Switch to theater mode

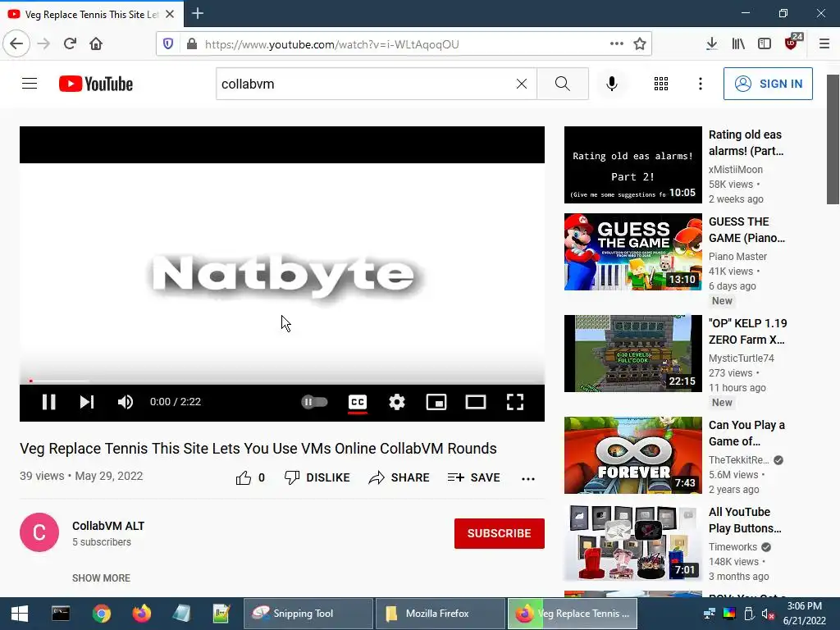coord(475,402)
